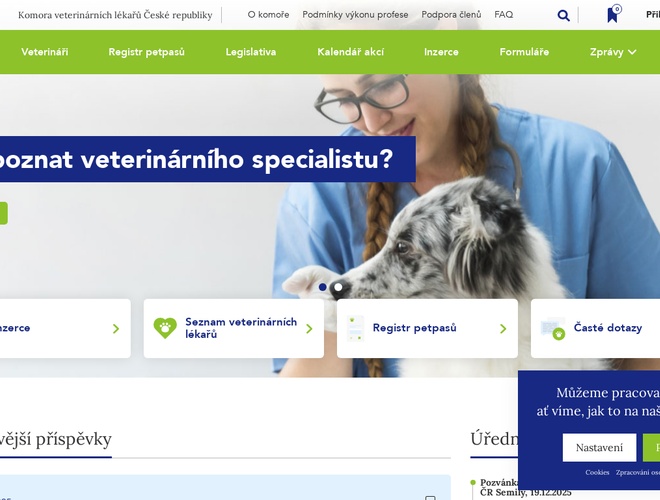Click the bookmark icon with counter
The height and width of the screenshot is (500, 660).
coord(614,14)
